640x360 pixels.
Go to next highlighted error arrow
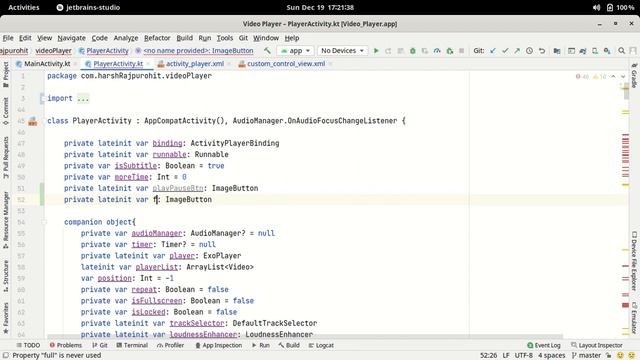pyautogui.click(x=623, y=77)
